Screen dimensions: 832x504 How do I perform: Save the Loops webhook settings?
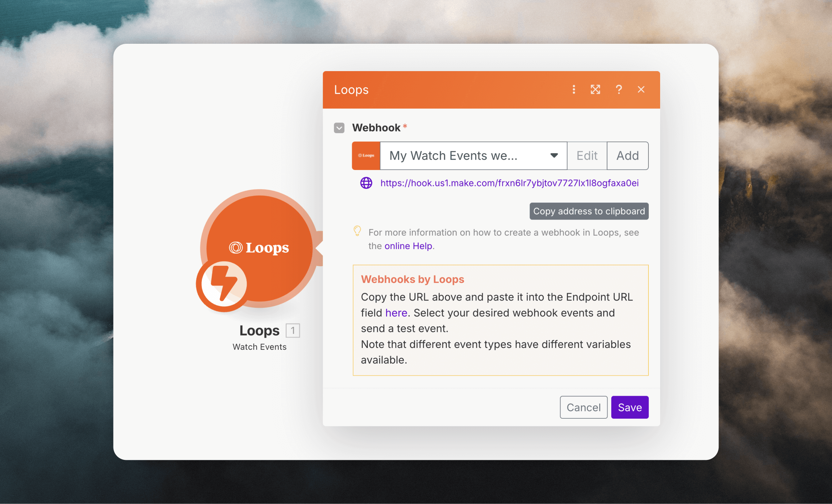point(630,407)
